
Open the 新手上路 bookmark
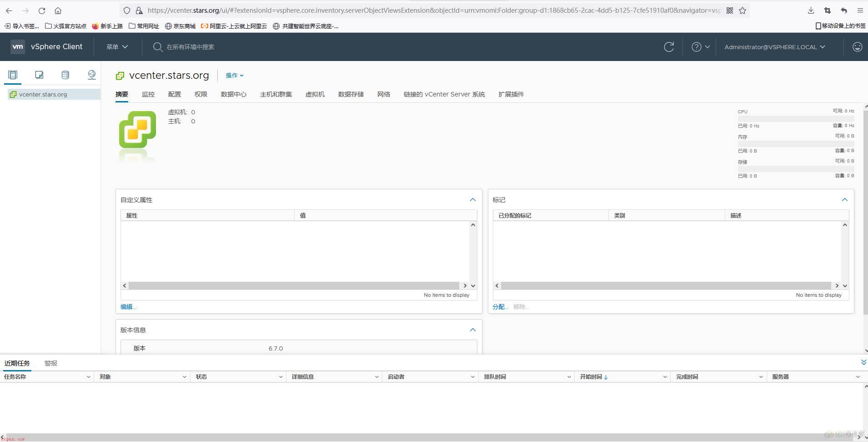pos(107,26)
